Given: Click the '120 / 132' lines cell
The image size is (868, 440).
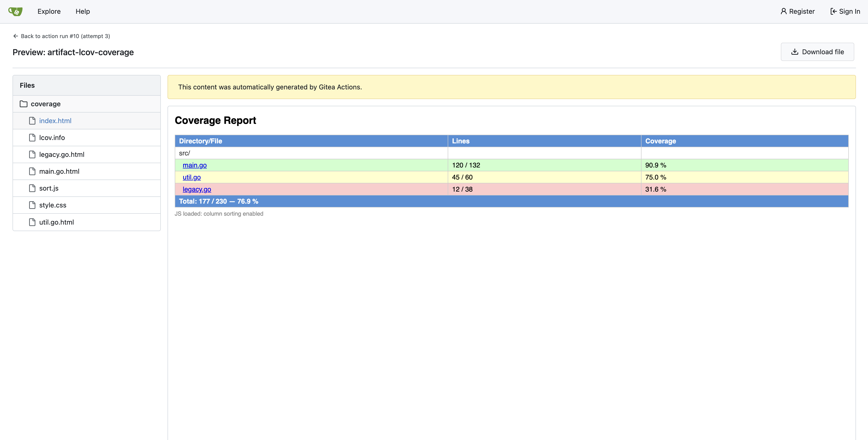Looking at the screenshot, I should [544, 165].
